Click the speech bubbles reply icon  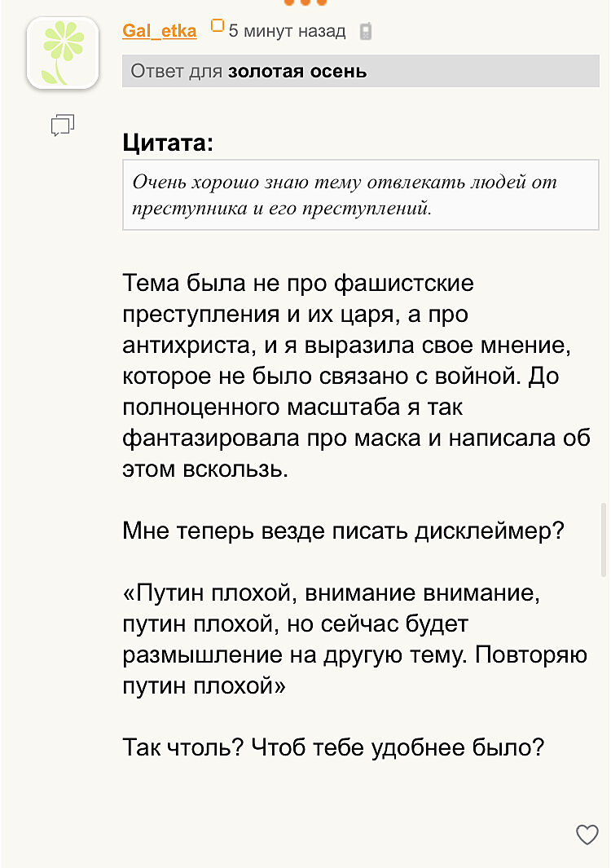click(63, 125)
